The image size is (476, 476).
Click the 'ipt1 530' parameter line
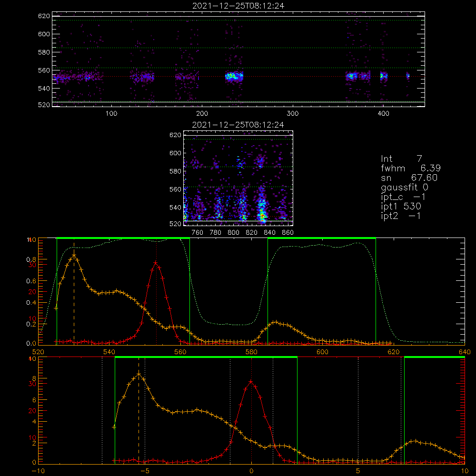tap(401, 207)
